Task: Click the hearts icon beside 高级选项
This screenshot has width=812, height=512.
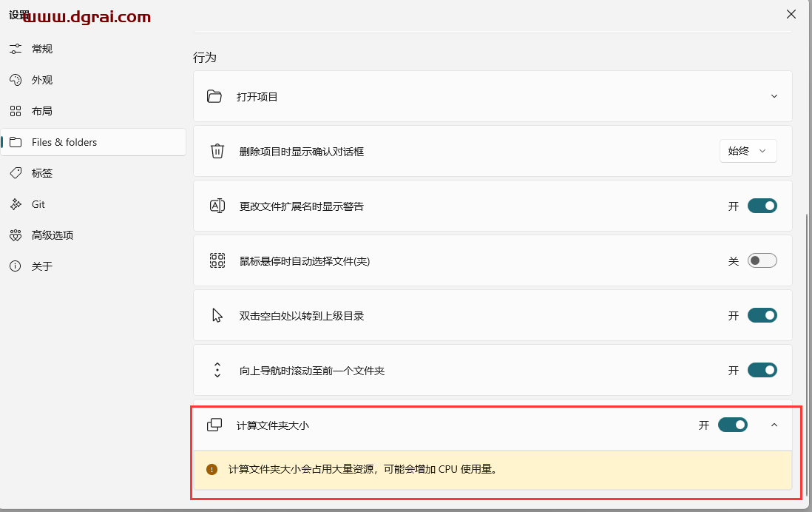Action: 16,235
